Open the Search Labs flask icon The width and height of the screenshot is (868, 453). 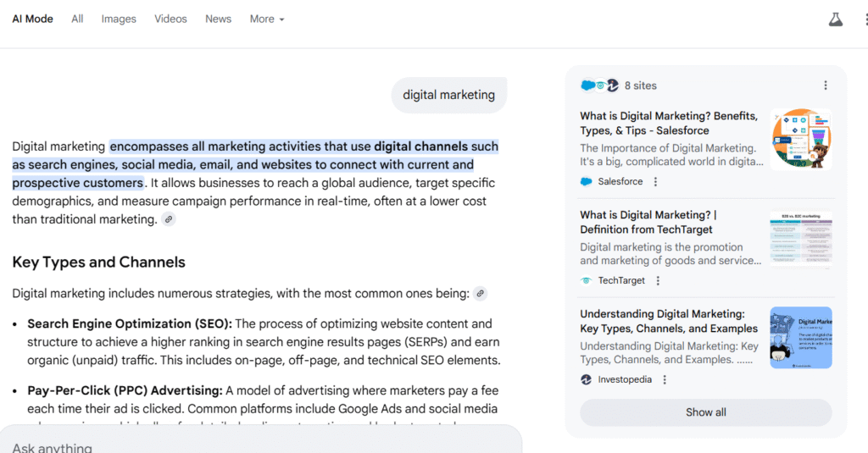click(x=836, y=19)
